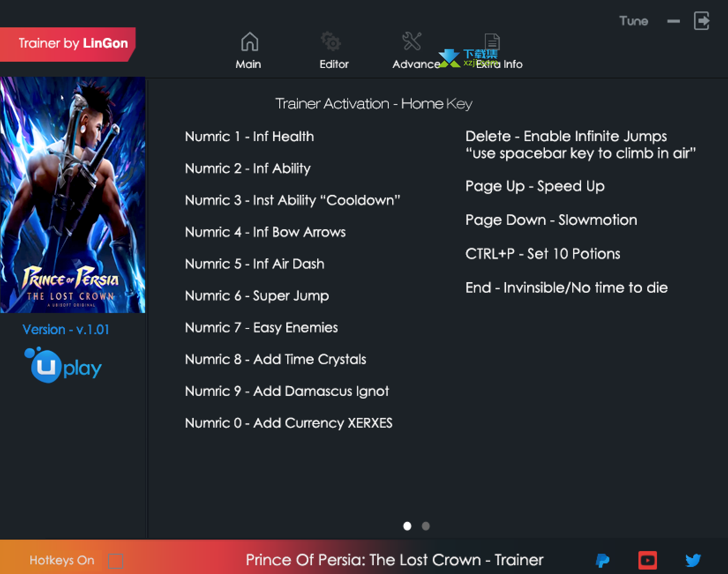Select Numric 4 - Inf Bow Arrows
This screenshot has height=574, width=728.
point(265,232)
